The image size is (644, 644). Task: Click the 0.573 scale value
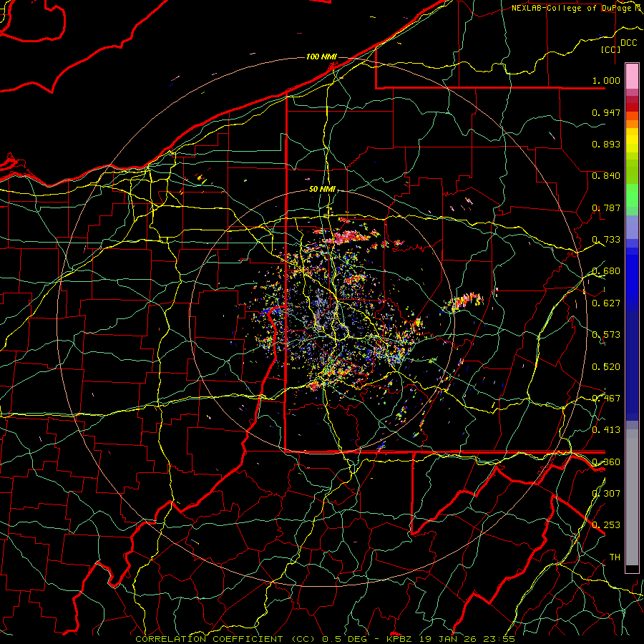tap(606, 335)
